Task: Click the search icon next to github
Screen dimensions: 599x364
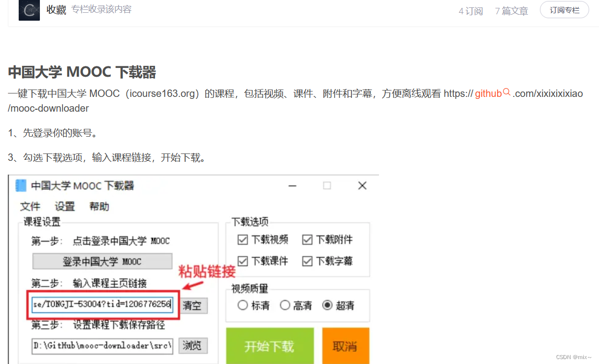Action: (506, 92)
